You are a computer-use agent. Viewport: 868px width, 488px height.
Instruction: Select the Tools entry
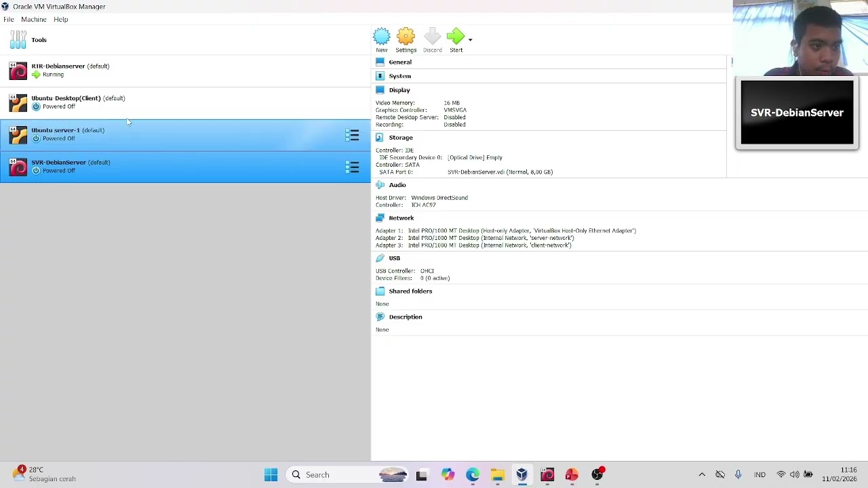tap(185, 40)
